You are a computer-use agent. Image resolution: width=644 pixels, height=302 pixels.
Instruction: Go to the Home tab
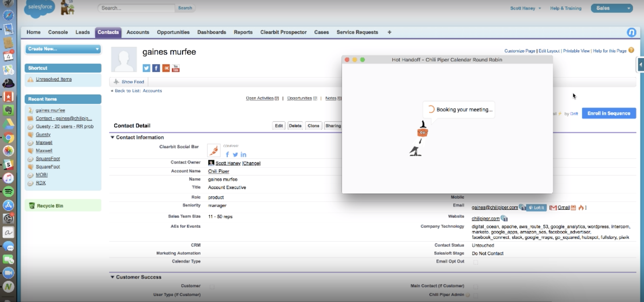[33, 32]
